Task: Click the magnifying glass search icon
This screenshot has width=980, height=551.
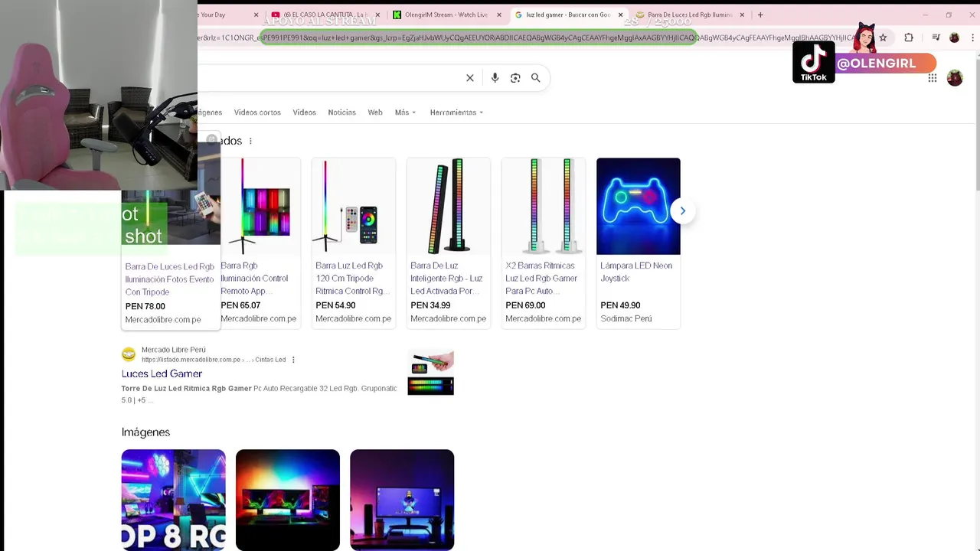Action: click(536, 78)
